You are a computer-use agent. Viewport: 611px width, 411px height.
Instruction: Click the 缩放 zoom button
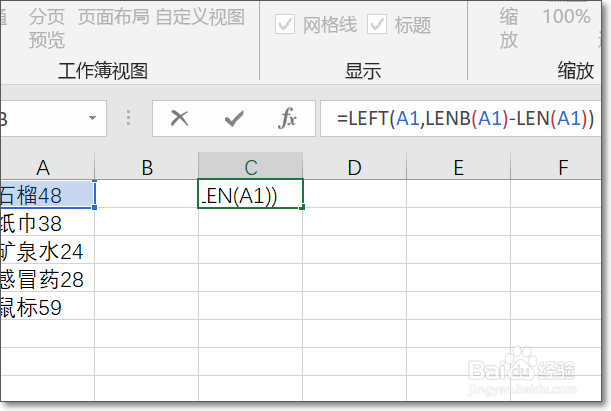tap(509, 28)
